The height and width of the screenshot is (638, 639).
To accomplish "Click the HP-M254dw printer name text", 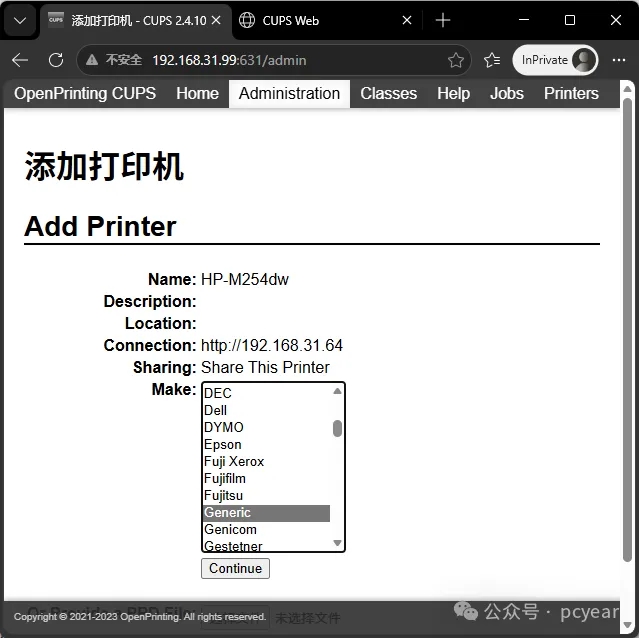I will pyautogui.click(x=245, y=279).
